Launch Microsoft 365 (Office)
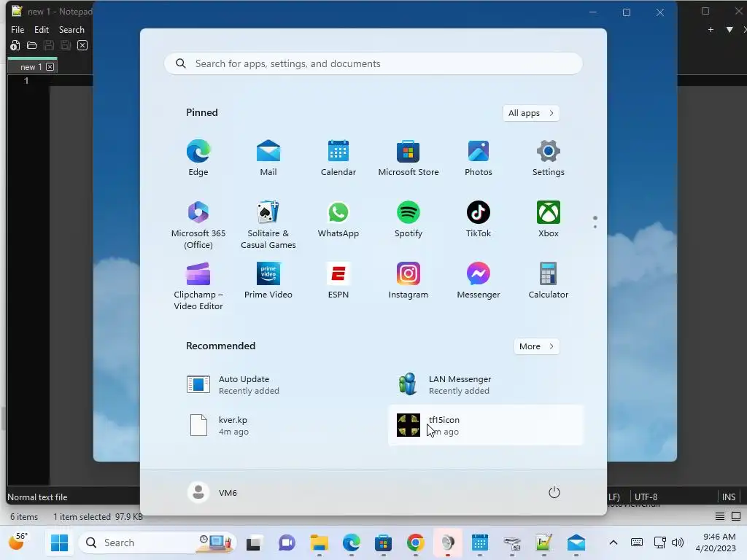The image size is (747, 560). tap(198, 225)
